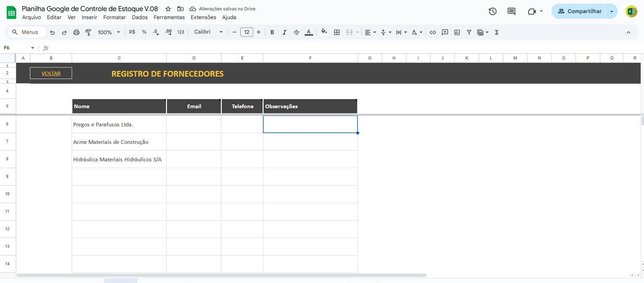Image resolution: width=644 pixels, height=283 pixels.
Task: Expand the share options dropdown arrow
Action: 611,11
